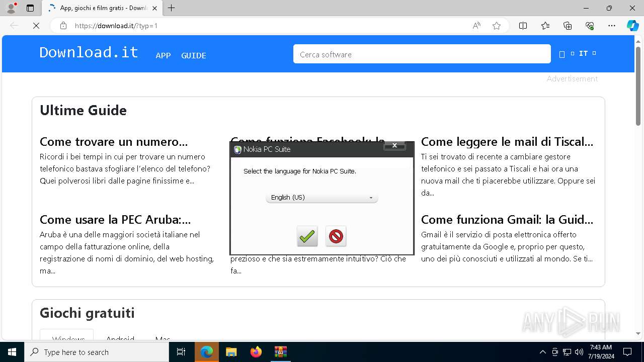Open article Come funziona Gmail: la Guida
The width and height of the screenshot is (644, 362).
click(x=507, y=220)
